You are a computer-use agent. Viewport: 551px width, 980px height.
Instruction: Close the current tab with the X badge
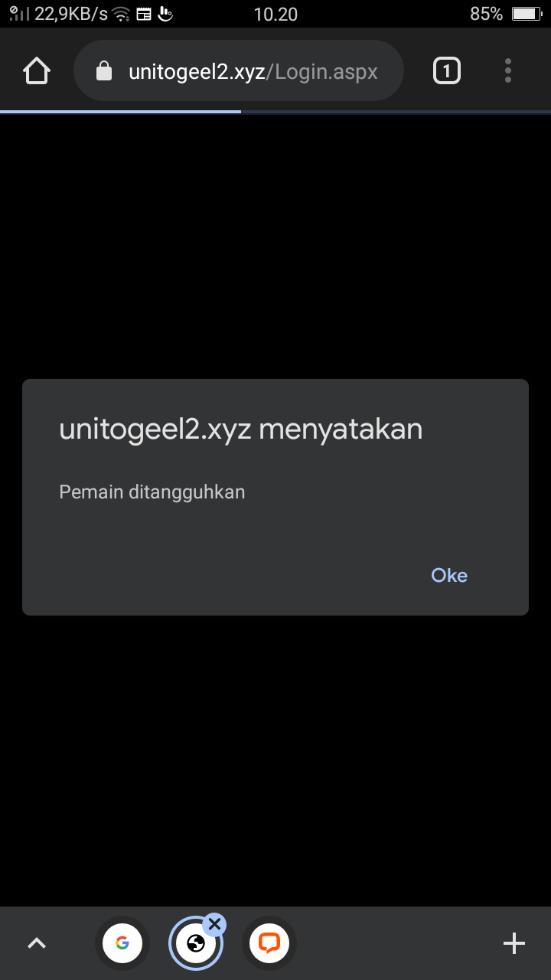[x=214, y=924]
